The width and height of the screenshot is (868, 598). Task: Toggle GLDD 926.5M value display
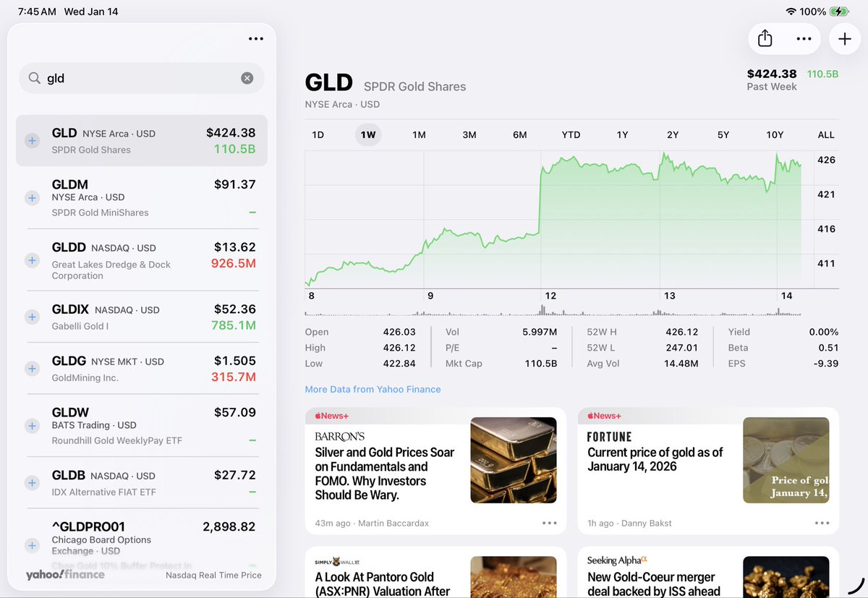(x=233, y=263)
